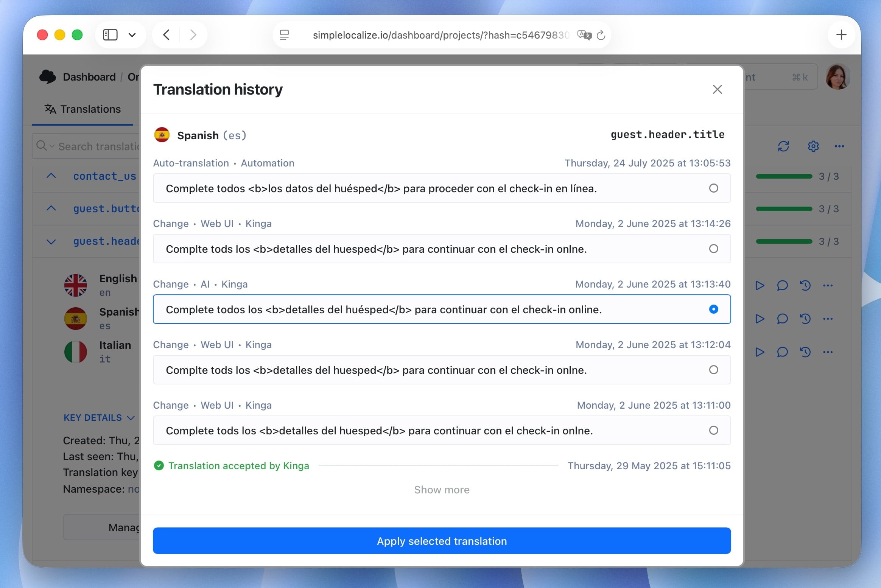The image size is (881, 588).
Task: Open history icon for Spanish row
Action: tap(805, 319)
